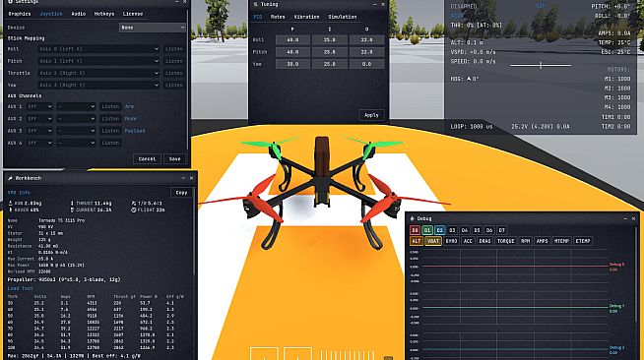
Task: Click the THRUST icon in Workbench
Action: pos(72,204)
